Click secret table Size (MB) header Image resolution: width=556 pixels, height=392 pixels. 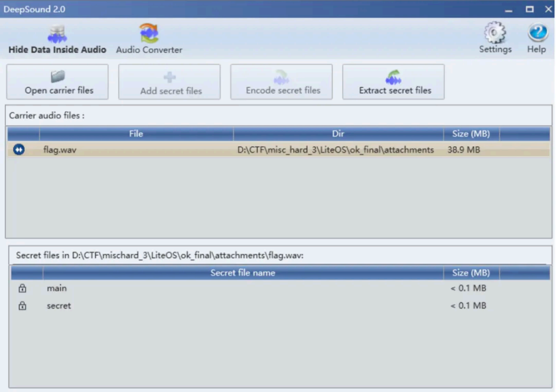click(471, 273)
